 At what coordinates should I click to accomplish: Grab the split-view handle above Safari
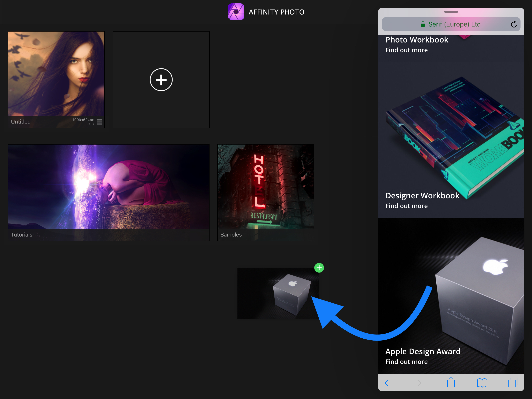(x=451, y=11)
